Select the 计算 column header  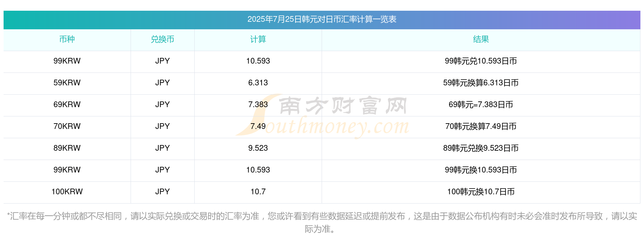[x=258, y=39]
